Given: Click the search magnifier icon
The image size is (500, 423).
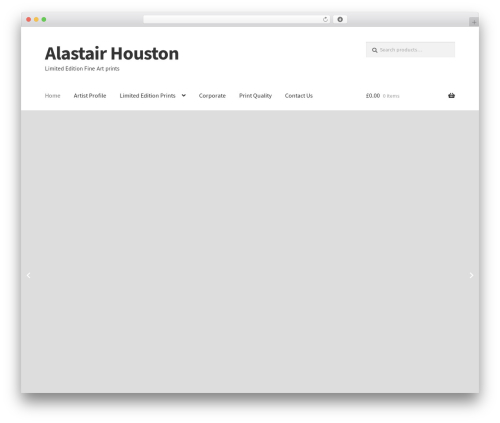Looking at the screenshot, I should tap(375, 50).
